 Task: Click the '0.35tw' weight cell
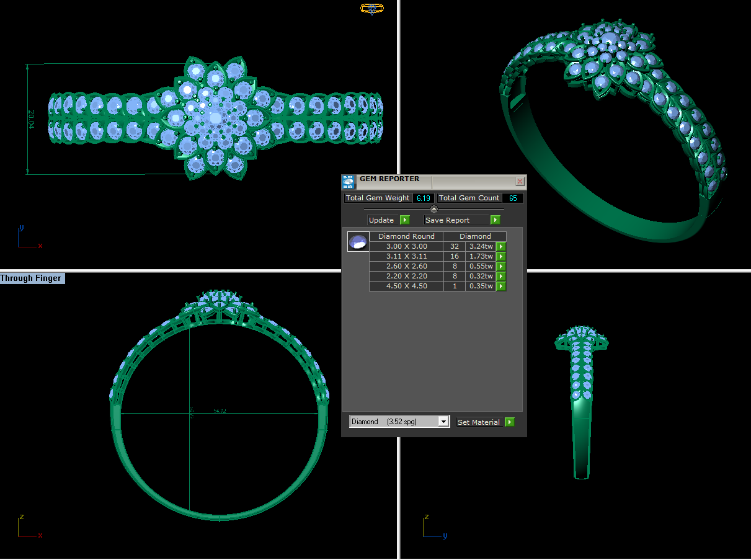tap(481, 286)
